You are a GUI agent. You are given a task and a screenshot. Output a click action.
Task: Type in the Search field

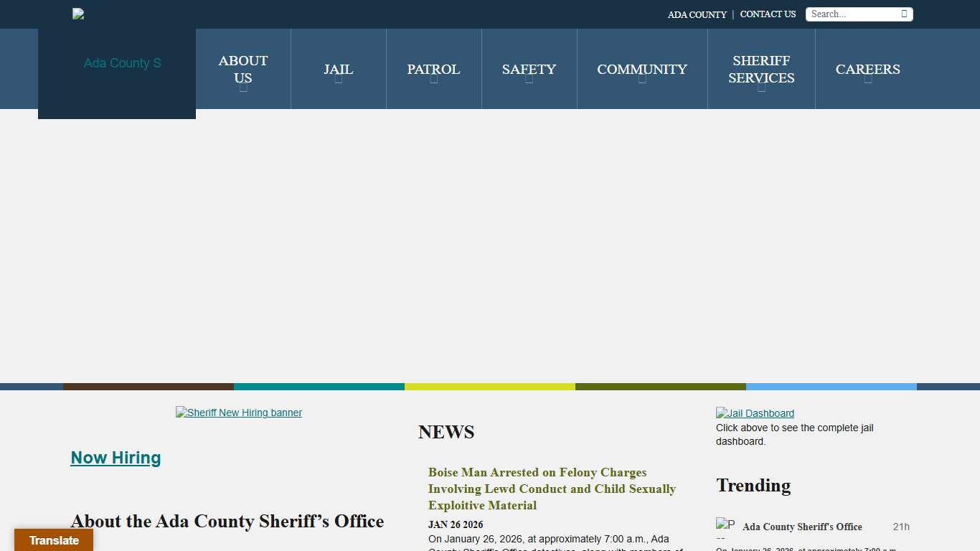coord(854,14)
